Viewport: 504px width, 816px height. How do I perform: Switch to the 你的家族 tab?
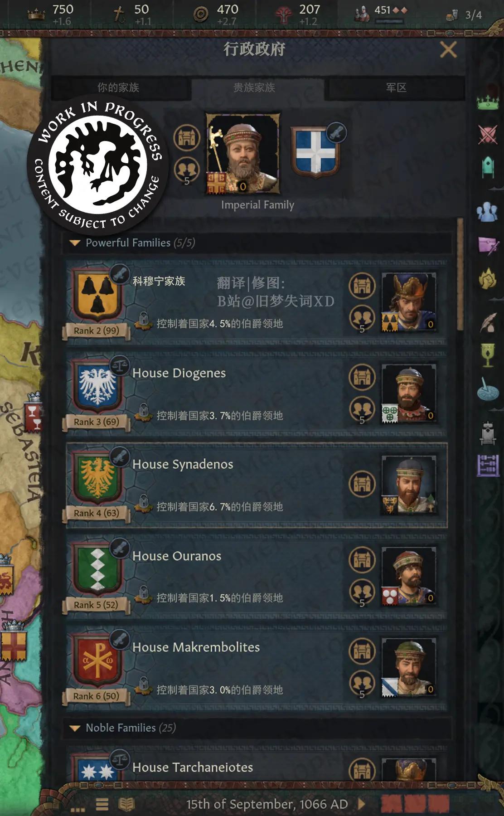point(118,87)
